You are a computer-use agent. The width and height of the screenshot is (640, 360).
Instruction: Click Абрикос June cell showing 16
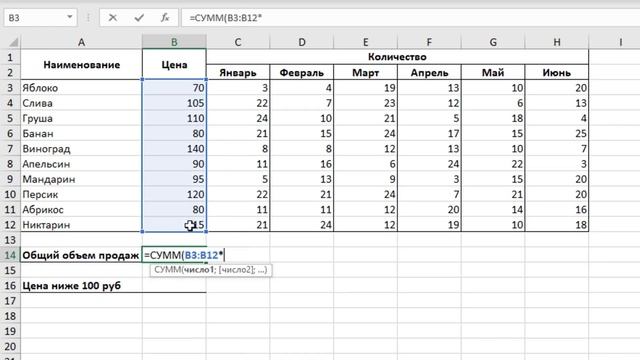[x=557, y=209]
